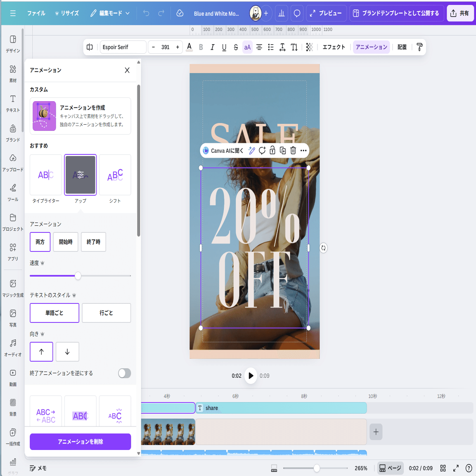Screen dimensions: 476x476
Task: Click the プレビュー button
Action: pyautogui.click(x=326, y=13)
